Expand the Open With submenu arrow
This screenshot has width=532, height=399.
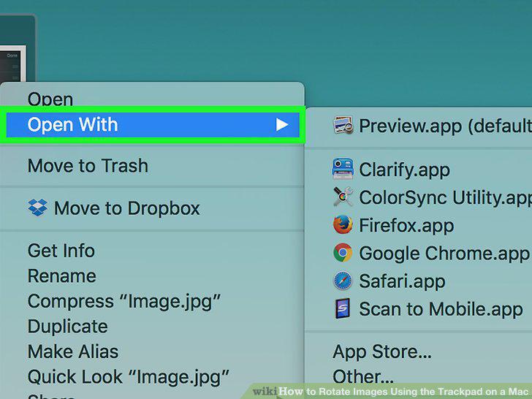pos(281,124)
